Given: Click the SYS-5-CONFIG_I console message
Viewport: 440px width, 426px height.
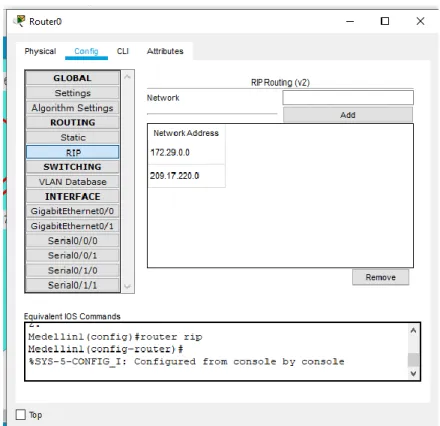Looking at the screenshot, I should tap(186, 362).
